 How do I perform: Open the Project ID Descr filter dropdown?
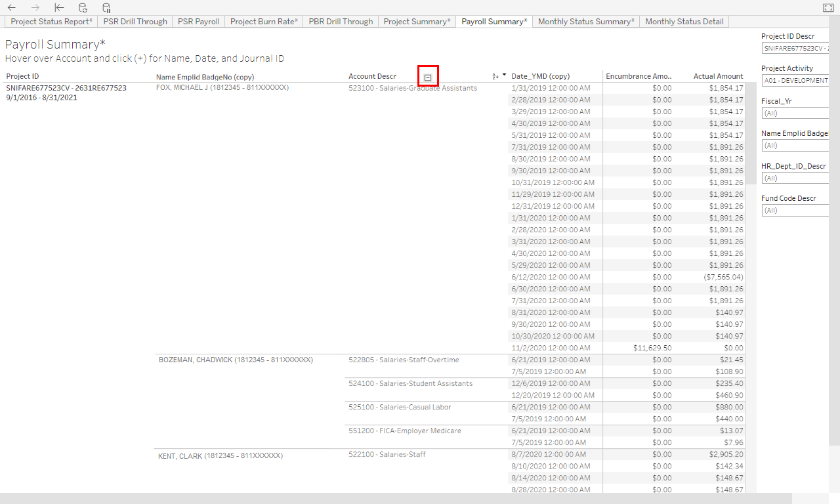(795, 48)
